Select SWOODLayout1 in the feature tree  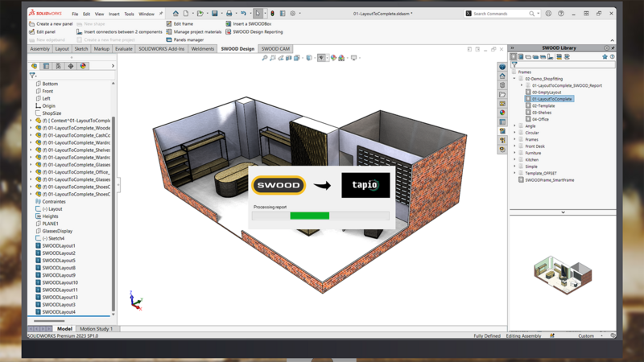(59, 246)
